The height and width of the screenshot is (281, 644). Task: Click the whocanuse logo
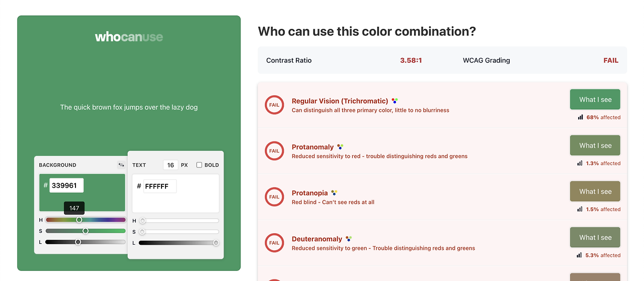[129, 37]
